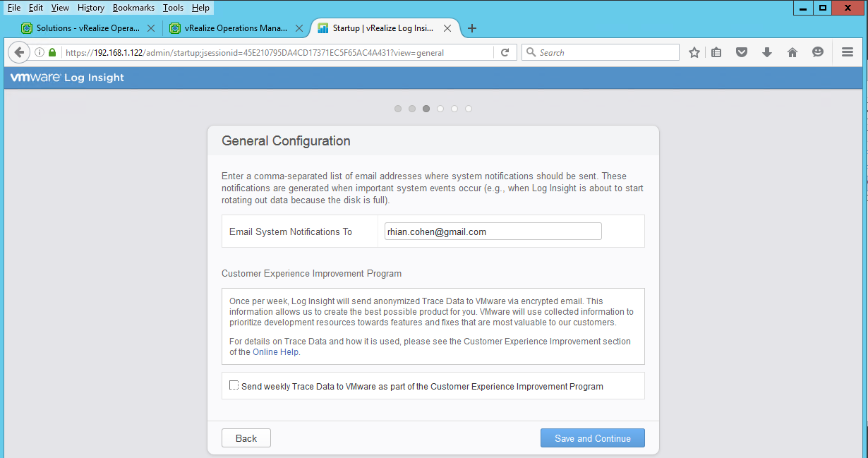
Task: Minimize the browser window
Action: 803,7
